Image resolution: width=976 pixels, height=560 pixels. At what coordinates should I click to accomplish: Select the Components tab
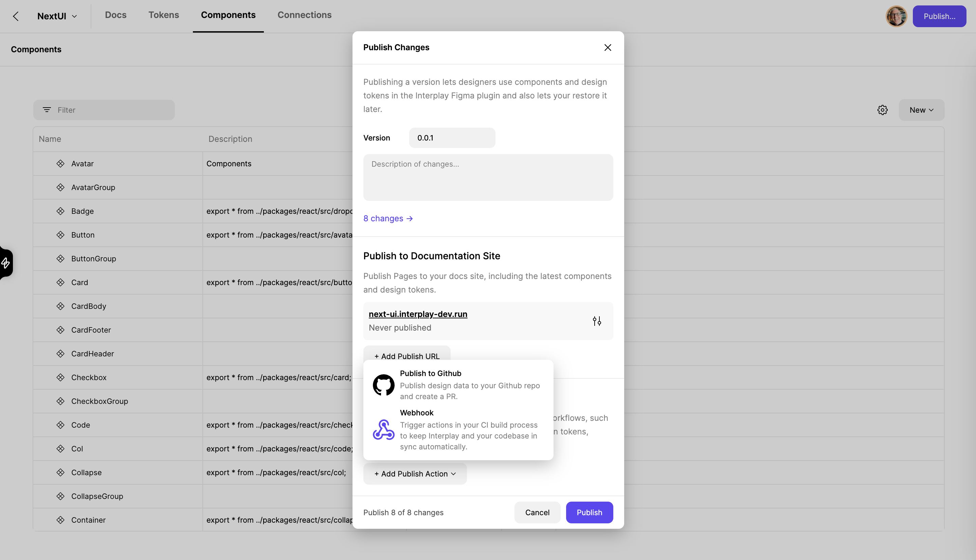pyautogui.click(x=228, y=15)
